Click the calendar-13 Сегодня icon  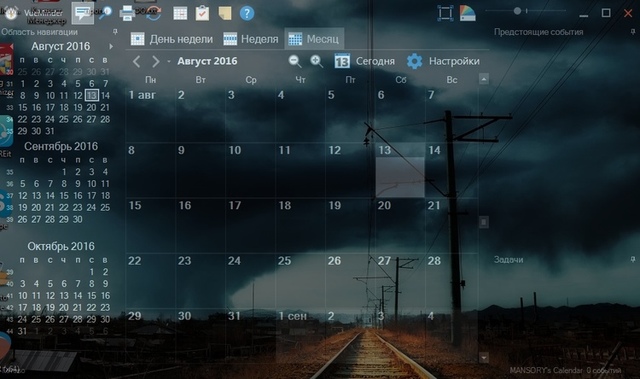pyautogui.click(x=342, y=61)
